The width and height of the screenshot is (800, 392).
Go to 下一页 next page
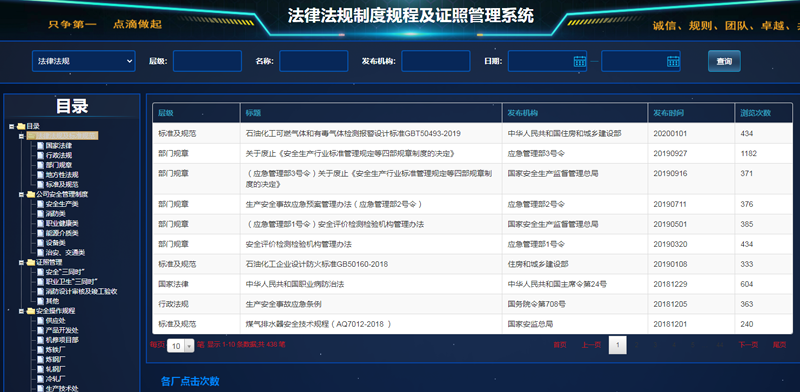(x=748, y=345)
